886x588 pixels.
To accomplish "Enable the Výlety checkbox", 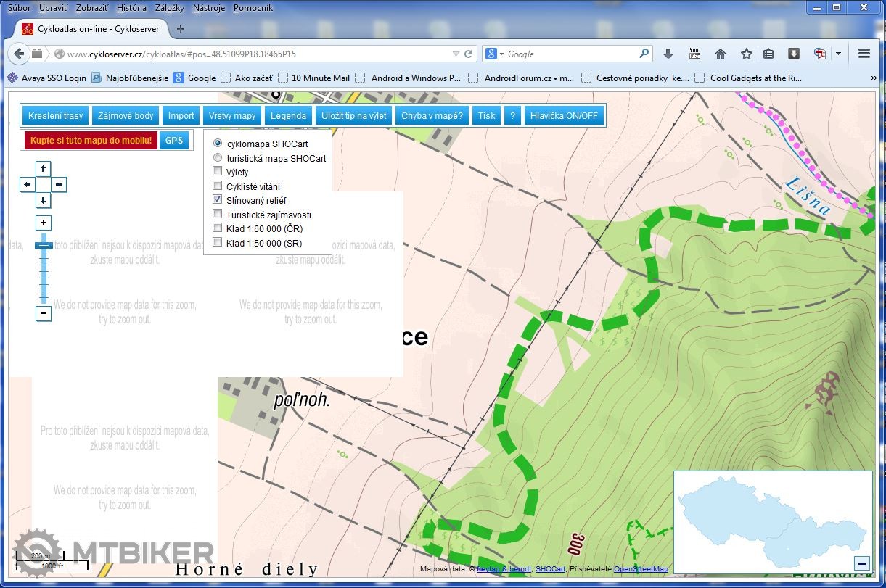I will pos(218,172).
